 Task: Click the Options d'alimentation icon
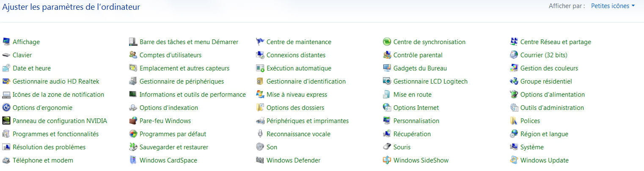pyautogui.click(x=514, y=95)
